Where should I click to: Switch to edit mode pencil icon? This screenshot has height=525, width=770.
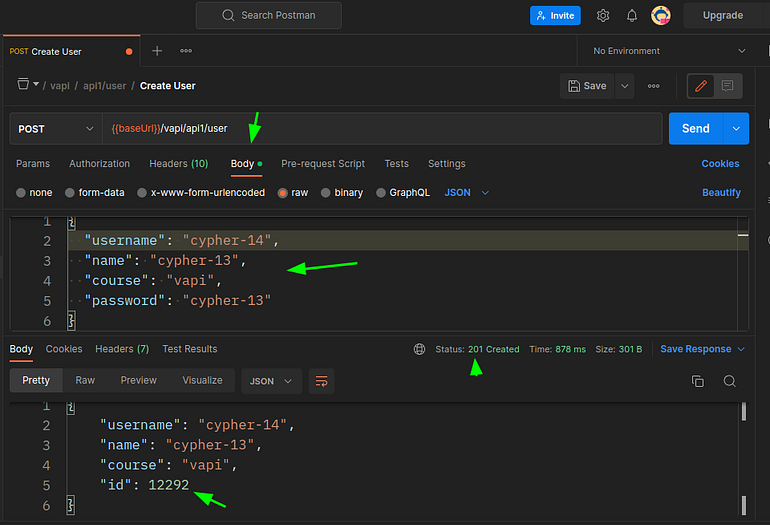click(x=700, y=86)
